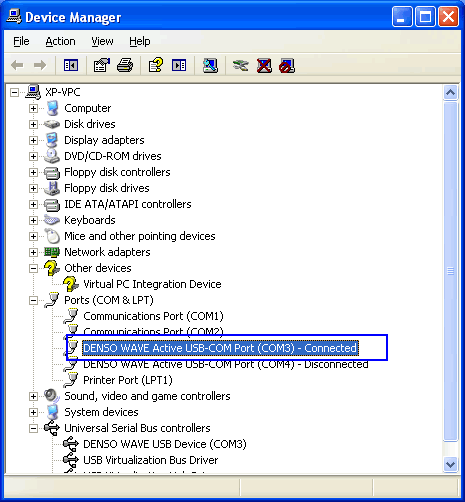Click the scrollbar down arrow
465x502 pixels.
click(x=450, y=464)
